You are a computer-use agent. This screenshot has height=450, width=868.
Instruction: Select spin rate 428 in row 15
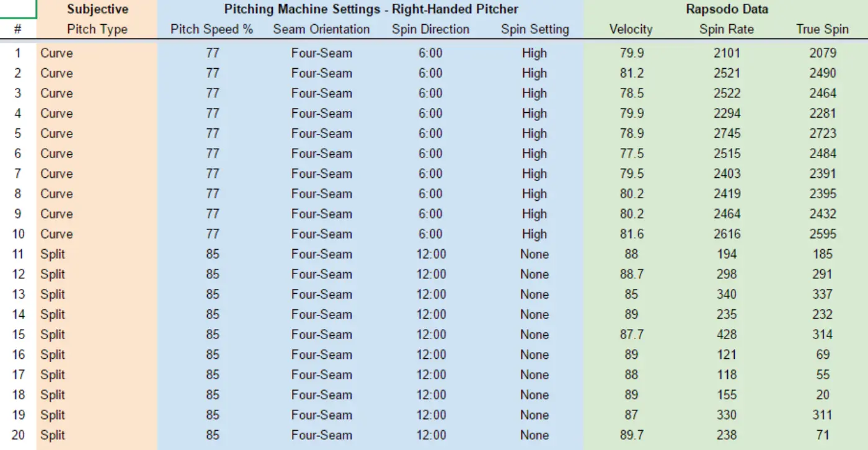pyautogui.click(x=727, y=335)
